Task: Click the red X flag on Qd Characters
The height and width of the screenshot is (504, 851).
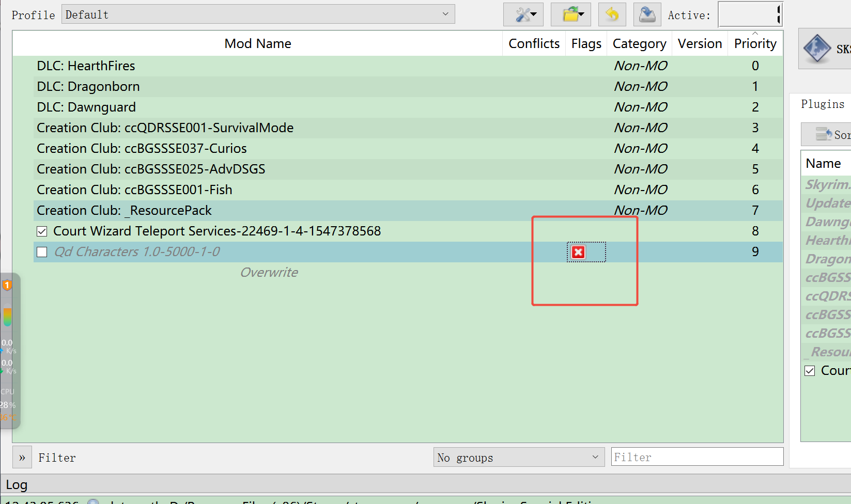Action: (x=578, y=252)
